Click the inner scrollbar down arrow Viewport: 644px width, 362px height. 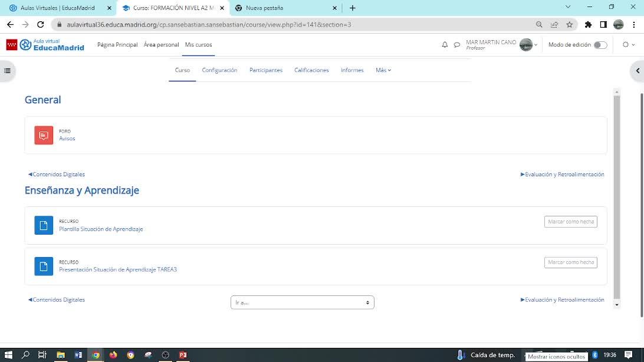(616, 305)
